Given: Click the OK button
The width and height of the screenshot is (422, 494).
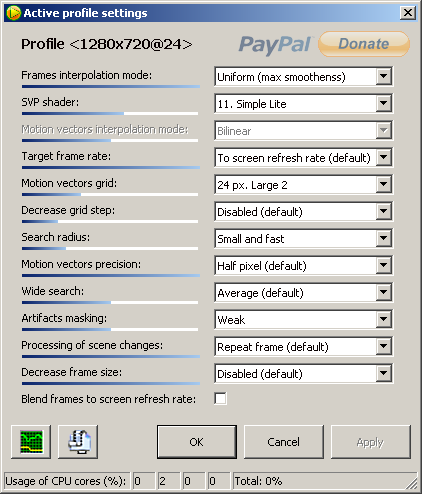Looking at the screenshot, I should [x=197, y=442].
